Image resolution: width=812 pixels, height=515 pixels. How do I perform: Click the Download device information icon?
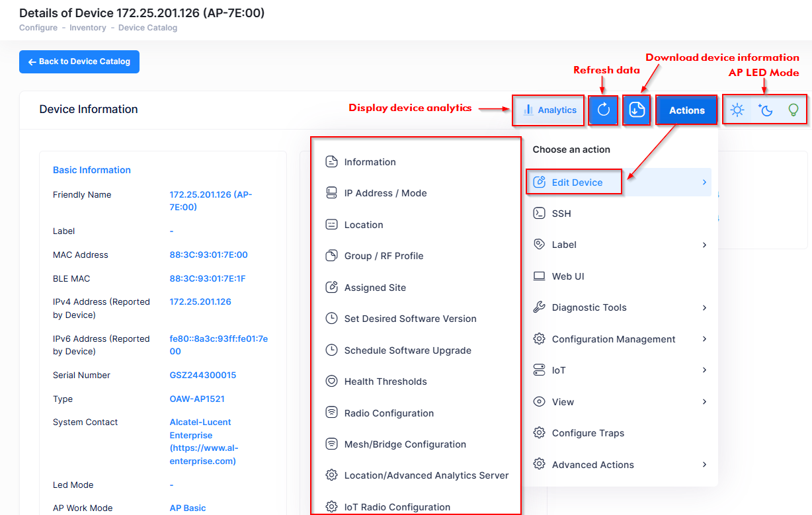[637, 110]
